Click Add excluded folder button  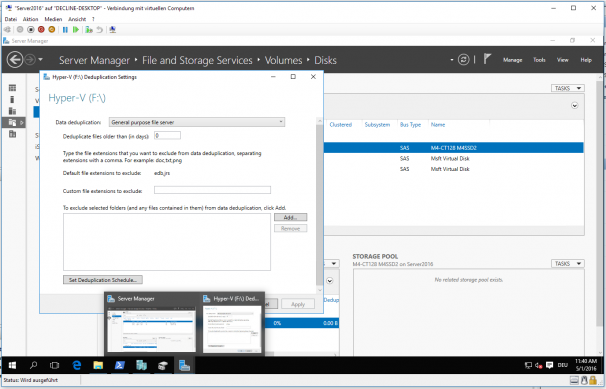pyautogui.click(x=290, y=217)
